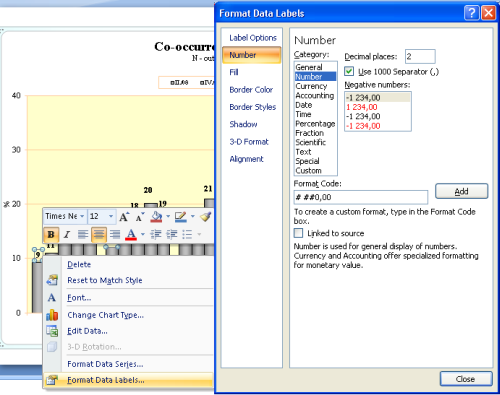Choose Change Chart Type... menu entry

(105, 315)
